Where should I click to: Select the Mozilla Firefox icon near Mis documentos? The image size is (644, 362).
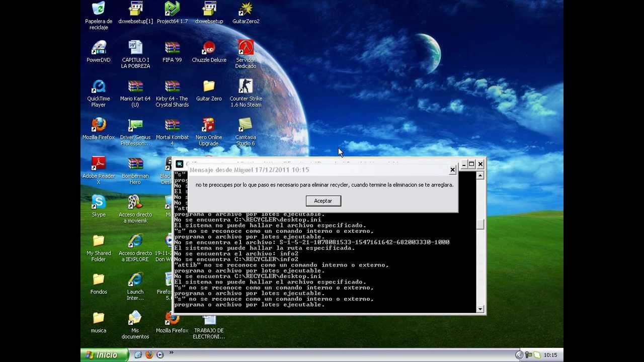tap(172, 323)
